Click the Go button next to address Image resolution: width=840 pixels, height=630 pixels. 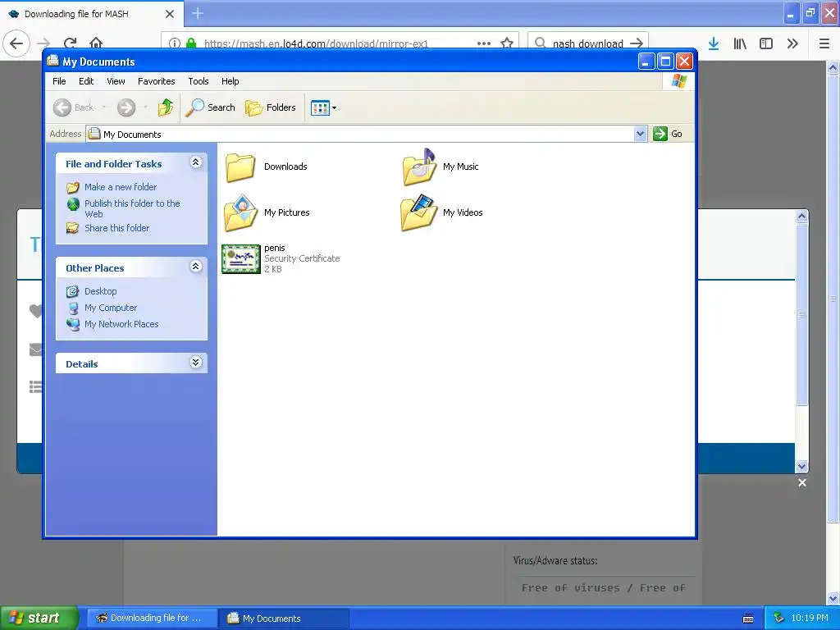tap(668, 134)
